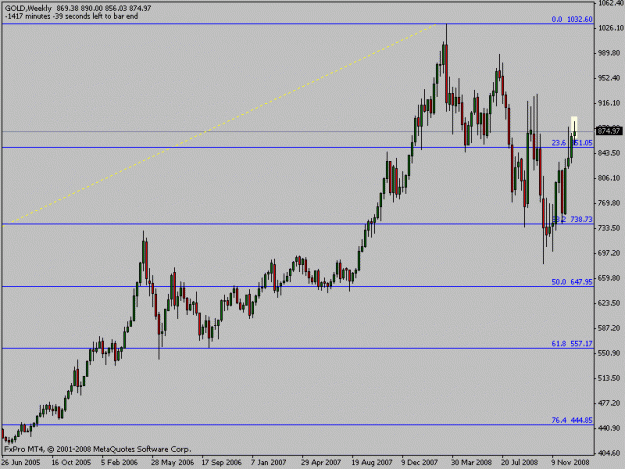Click the bar-end countdown text line
Screen dimensions: 625x469
[x=71, y=16]
